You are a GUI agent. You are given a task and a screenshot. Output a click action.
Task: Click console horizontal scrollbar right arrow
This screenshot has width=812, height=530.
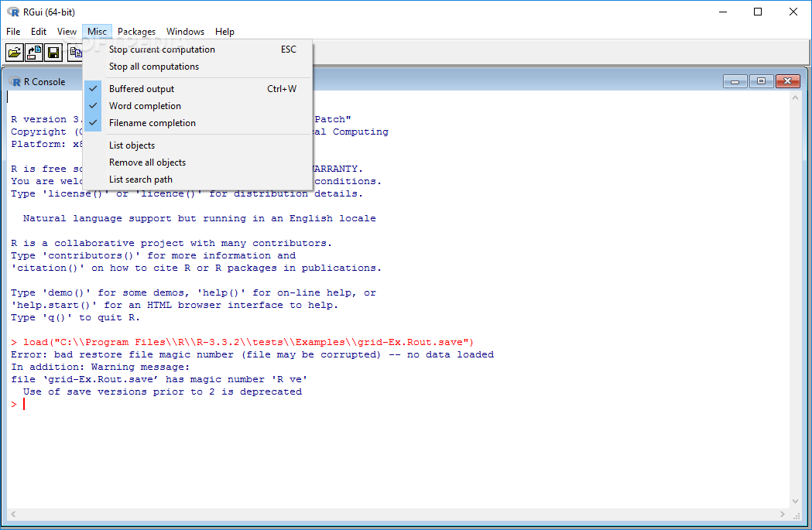[x=783, y=514]
